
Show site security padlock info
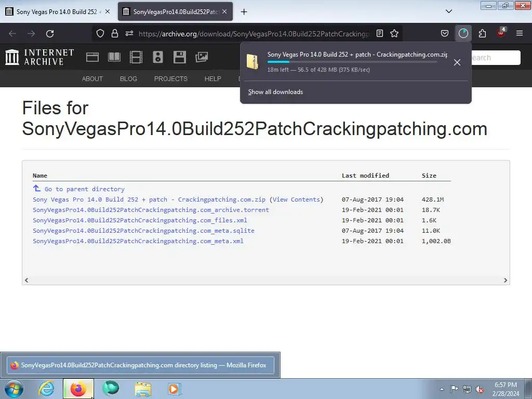click(x=115, y=33)
